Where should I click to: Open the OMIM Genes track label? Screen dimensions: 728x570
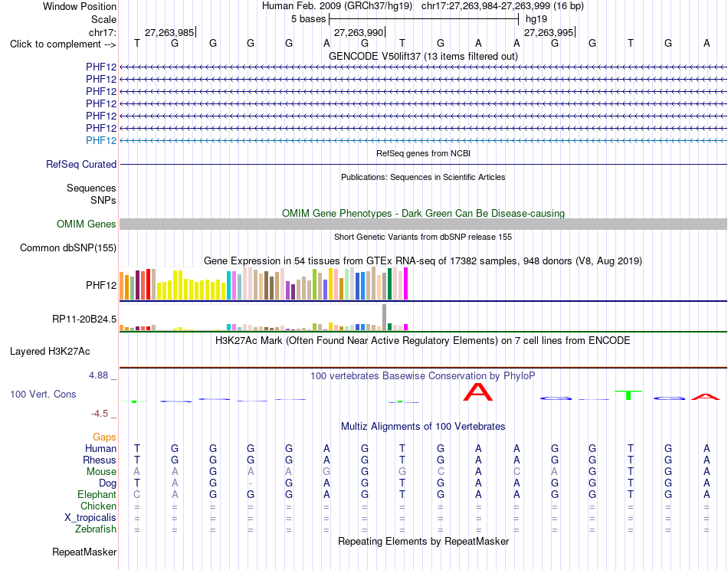click(x=87, y=224)
